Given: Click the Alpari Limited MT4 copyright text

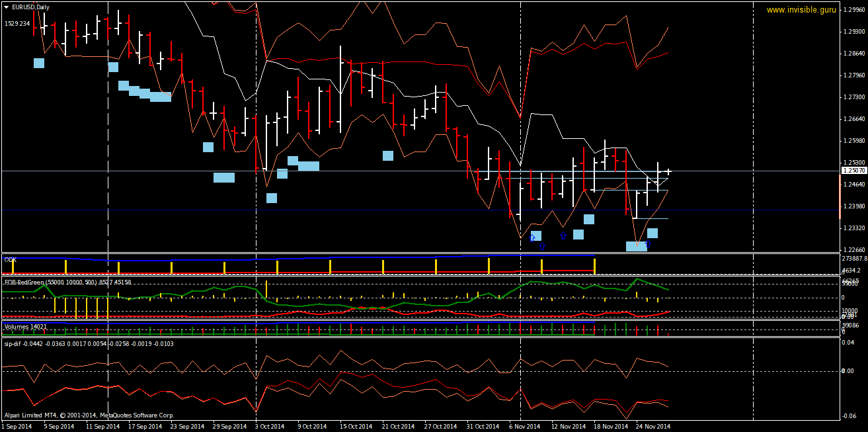Looking at the screenshot, I should coord(89,415).
